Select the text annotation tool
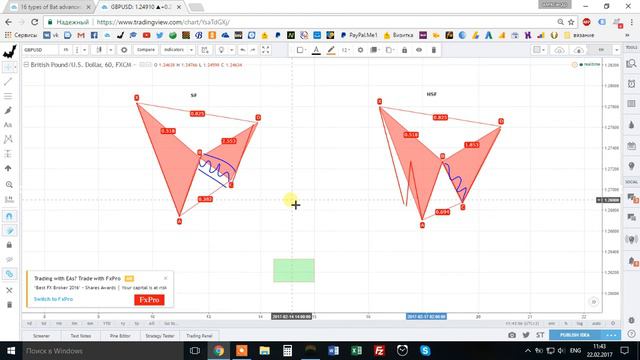This screenshot has height=360, width=640. tap(8, 125)
